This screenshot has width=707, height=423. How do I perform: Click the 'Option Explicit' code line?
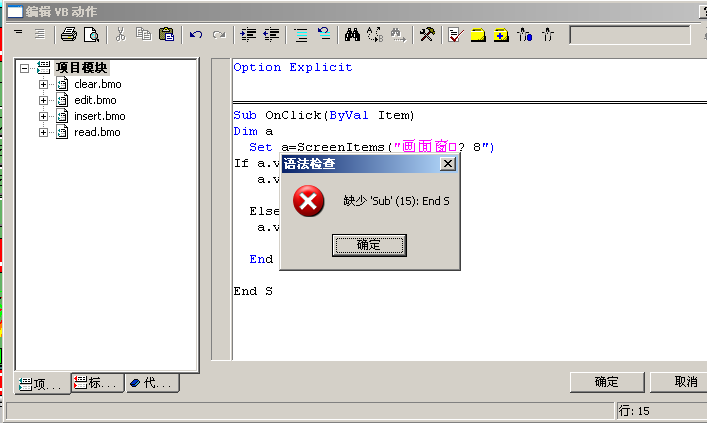coord(293,68)
